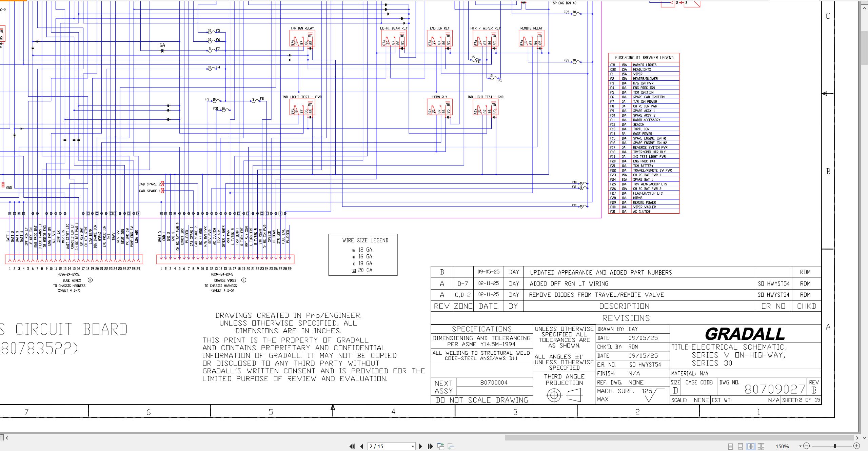Click revision 'ADDED DPF RGN LT WIRING'
Viewport: 868px width, 451px height.
[569, 283]
